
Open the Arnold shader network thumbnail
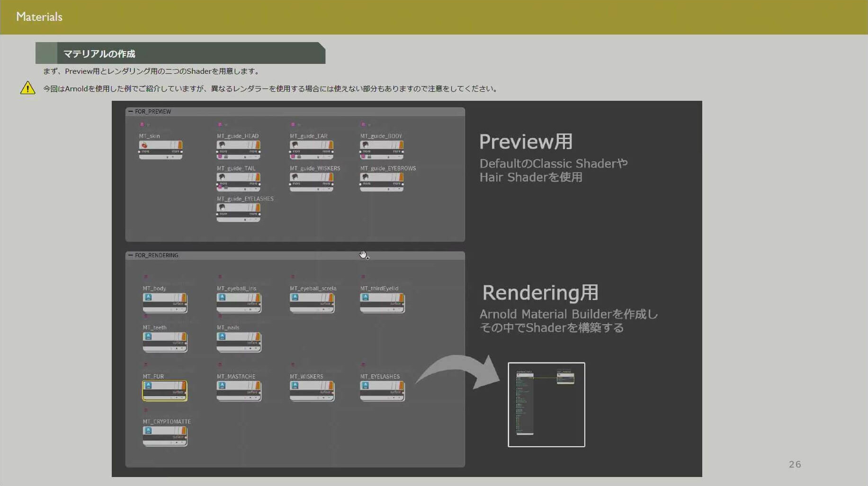pos(546,405)
